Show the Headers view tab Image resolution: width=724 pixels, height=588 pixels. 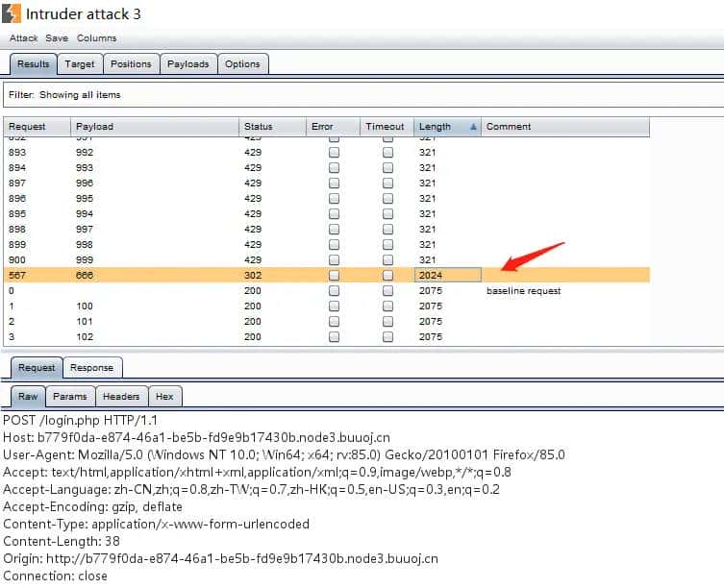(x=121, y=396)
